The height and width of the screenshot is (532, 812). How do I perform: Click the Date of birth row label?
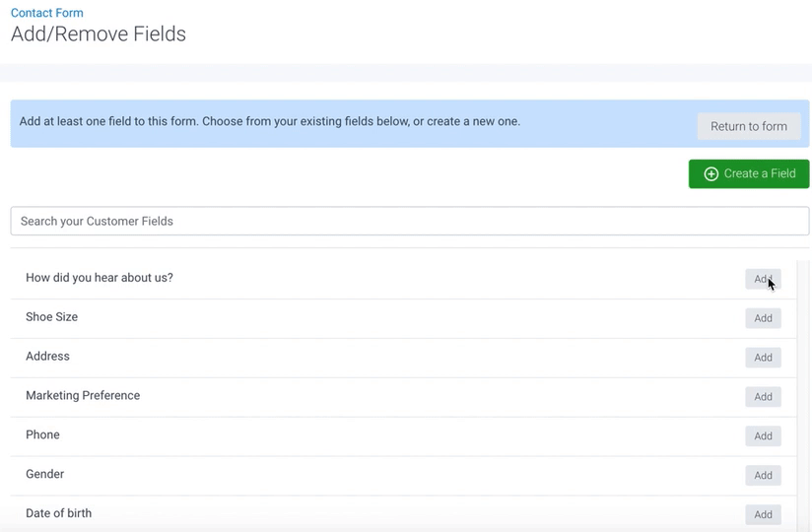pyautogui.click(x=59, y=513)
